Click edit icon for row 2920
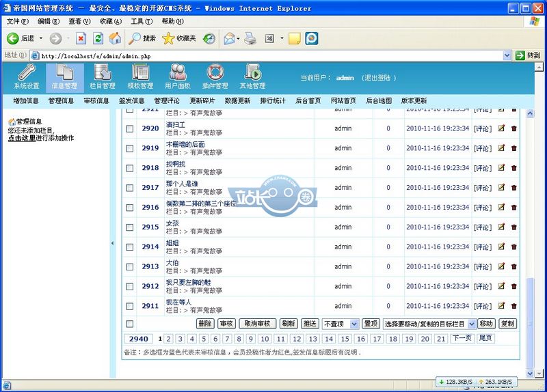547x392 pixels. pos(501,128)
